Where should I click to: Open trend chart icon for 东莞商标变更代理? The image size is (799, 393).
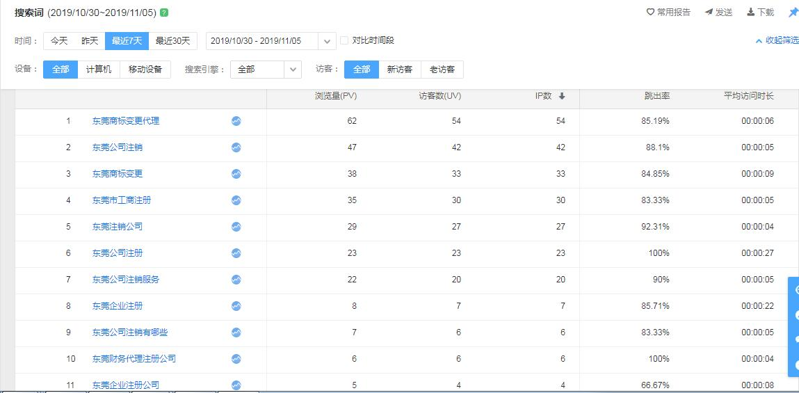236,121
